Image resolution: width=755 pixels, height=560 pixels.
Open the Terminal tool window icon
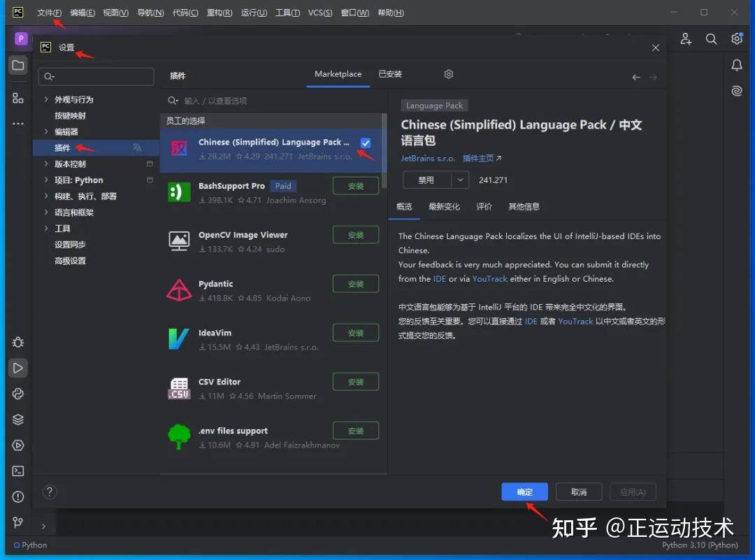pyautogui.click(x=18, y=471)
